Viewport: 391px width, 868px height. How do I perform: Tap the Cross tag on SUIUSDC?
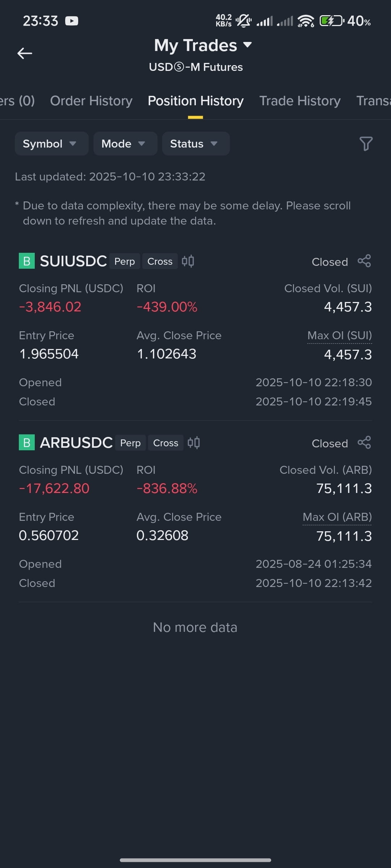click(160, 261)
